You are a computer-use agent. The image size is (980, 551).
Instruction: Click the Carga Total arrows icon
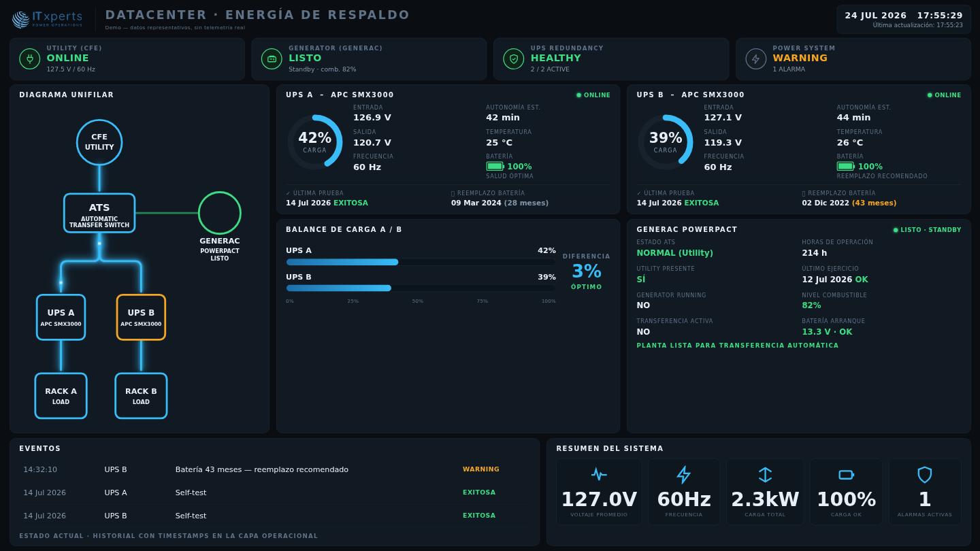[x=765, y=474]
